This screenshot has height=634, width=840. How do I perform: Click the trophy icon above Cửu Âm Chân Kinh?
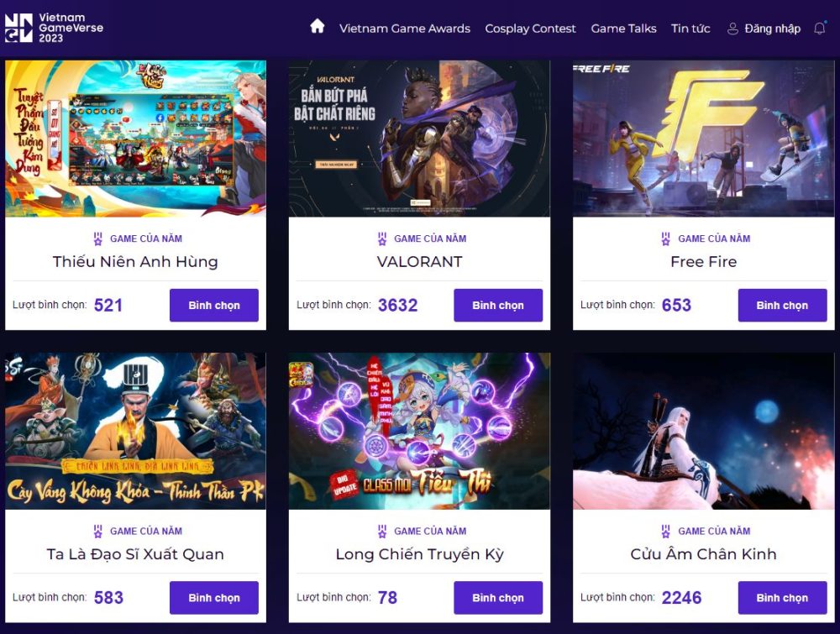664,531
